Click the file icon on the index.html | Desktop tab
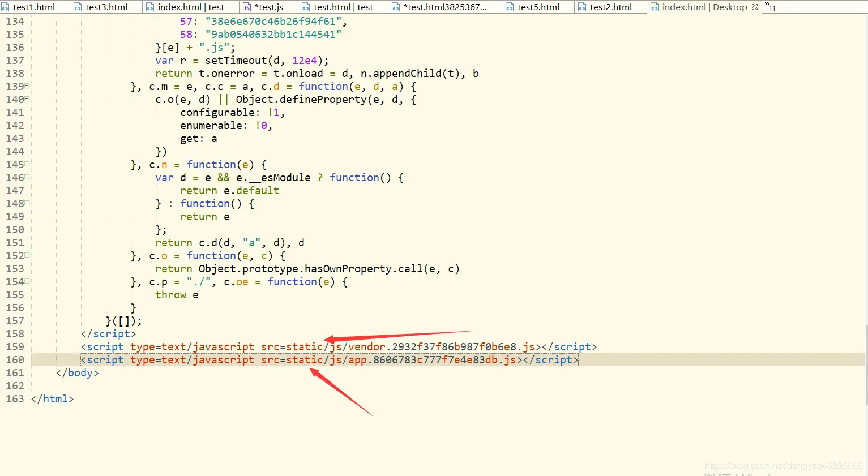 point(655,7)
